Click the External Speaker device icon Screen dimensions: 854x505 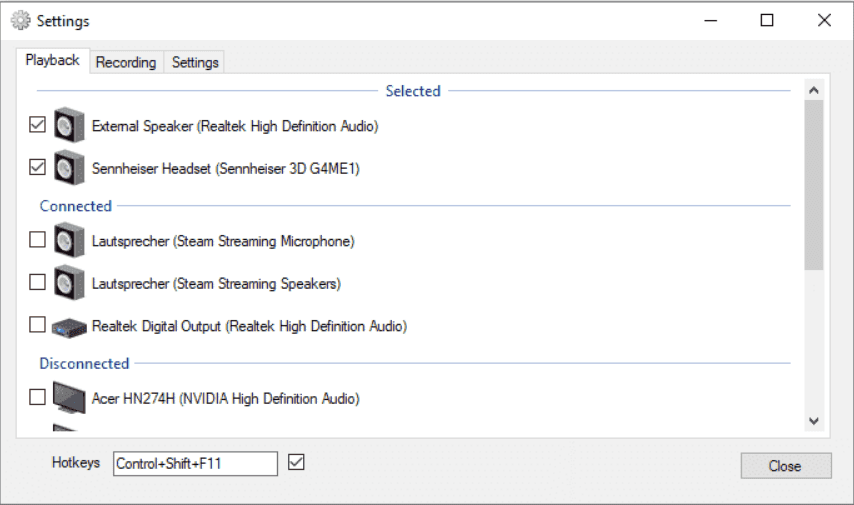pyautogui.click(x=68, y=126)
